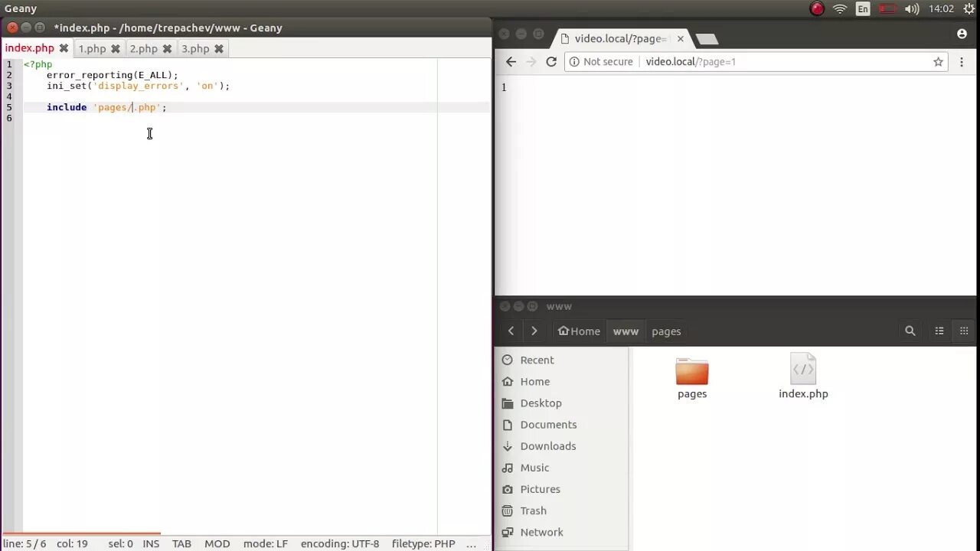The height and width of the screenshot is (551, 980).
Task: Select the pages folder icon
Action: click(692, 372)
